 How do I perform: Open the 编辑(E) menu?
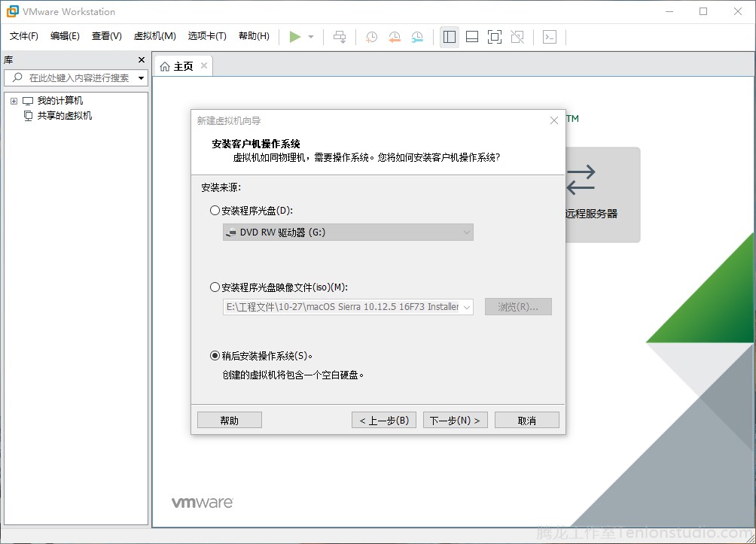(65, 36)
